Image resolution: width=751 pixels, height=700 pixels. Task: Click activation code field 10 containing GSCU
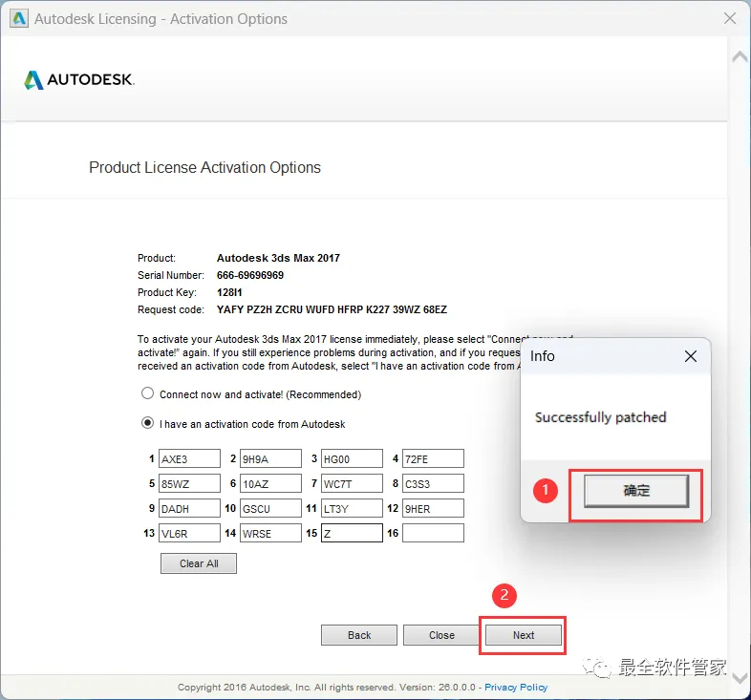(270, 508)
